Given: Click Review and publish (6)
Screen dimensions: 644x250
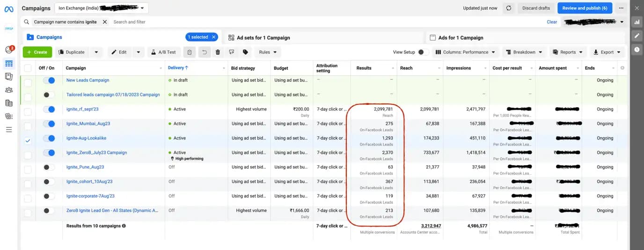Looking at the screenshot, I should pyautogui.click(x=585, y=8).
